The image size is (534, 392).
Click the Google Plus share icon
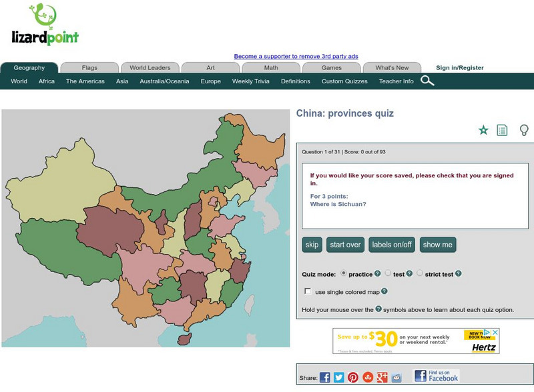(x=382, y=377)
